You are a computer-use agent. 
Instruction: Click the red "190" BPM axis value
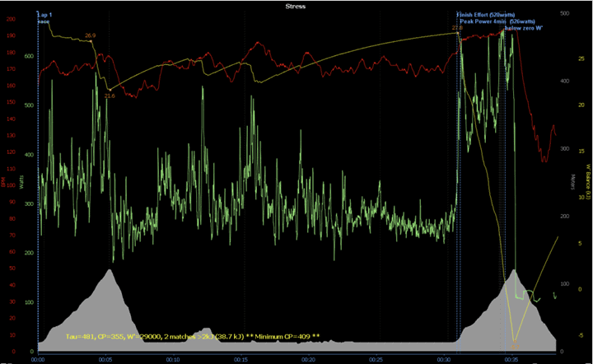tap(11, 35)
